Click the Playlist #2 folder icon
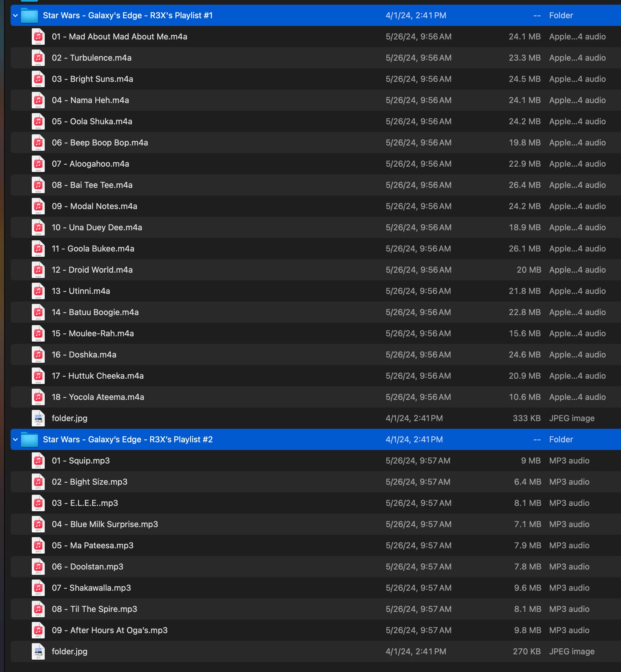Viewport: 621px width, 672px height. (x=29, y=439)
